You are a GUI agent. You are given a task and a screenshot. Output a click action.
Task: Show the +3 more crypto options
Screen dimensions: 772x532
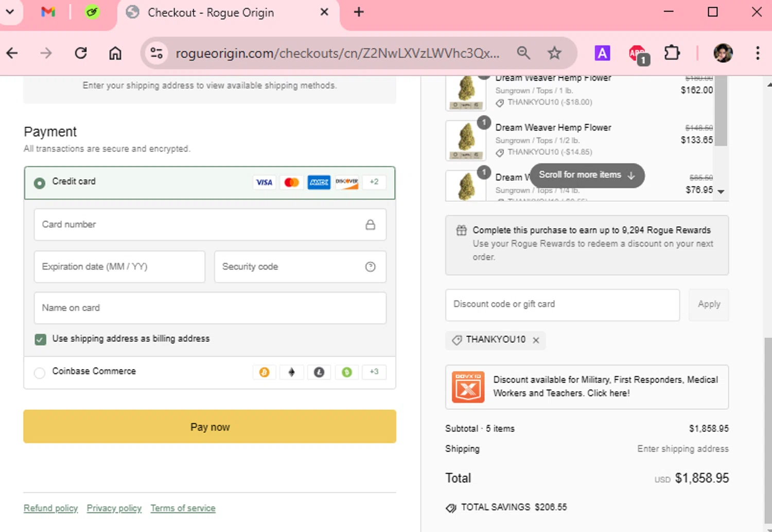coord(374,372)
